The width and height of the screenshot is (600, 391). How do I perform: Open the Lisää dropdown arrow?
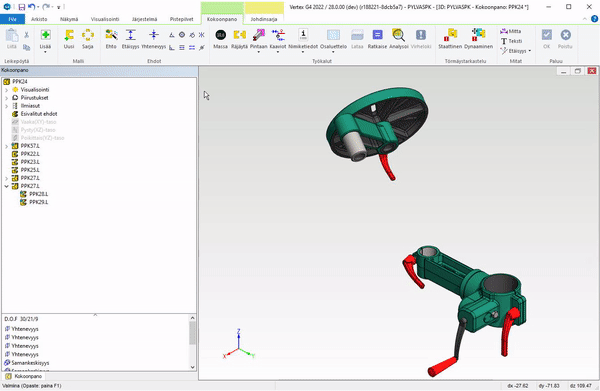45,52
